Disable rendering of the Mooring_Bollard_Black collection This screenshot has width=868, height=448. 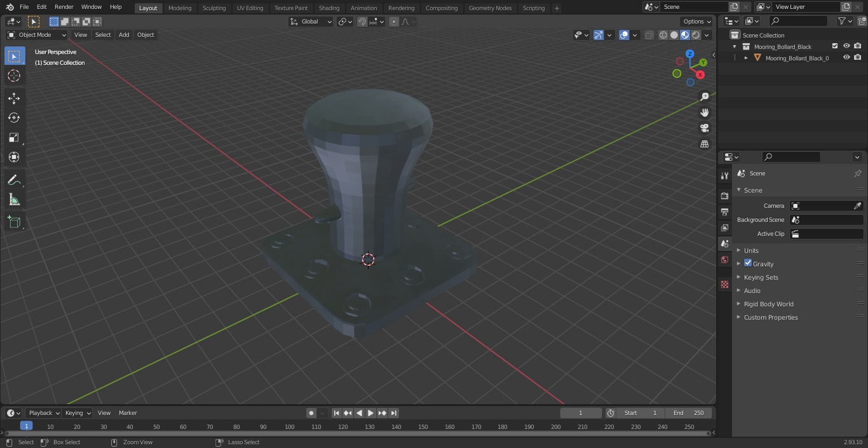click(x=858, y=46)
